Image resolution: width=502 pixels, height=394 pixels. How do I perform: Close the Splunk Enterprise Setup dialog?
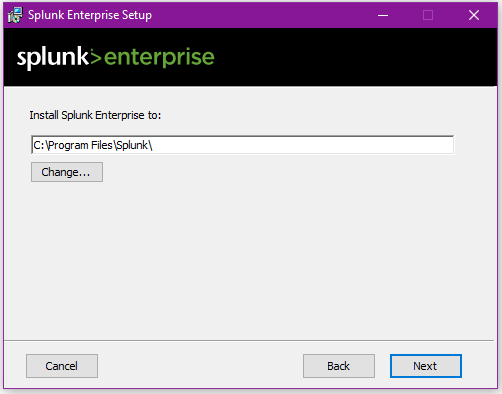click(474, 15)
